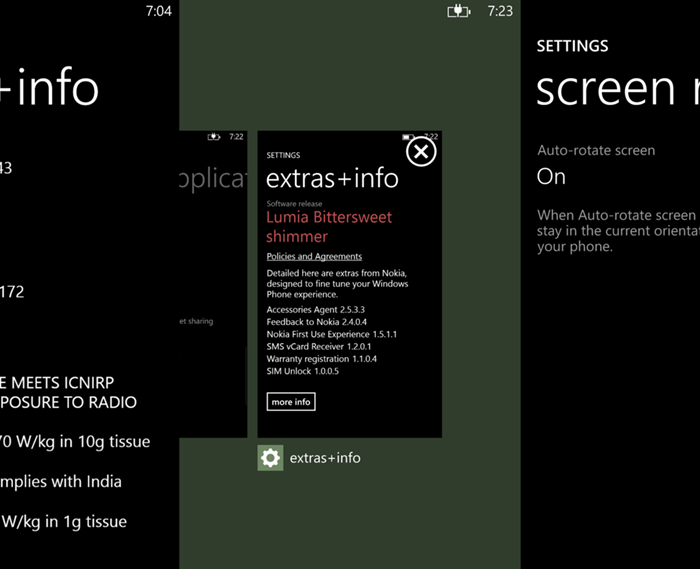Open the Policies and Agreements link
This screenshot has height=569, width=700.
(314, 257)
